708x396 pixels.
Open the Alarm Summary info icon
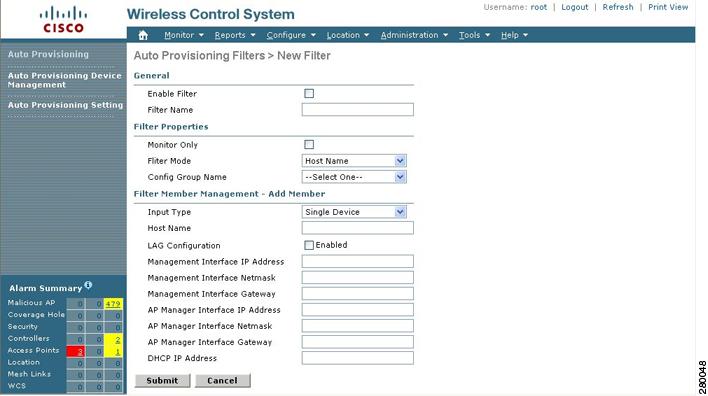point(88,285)
